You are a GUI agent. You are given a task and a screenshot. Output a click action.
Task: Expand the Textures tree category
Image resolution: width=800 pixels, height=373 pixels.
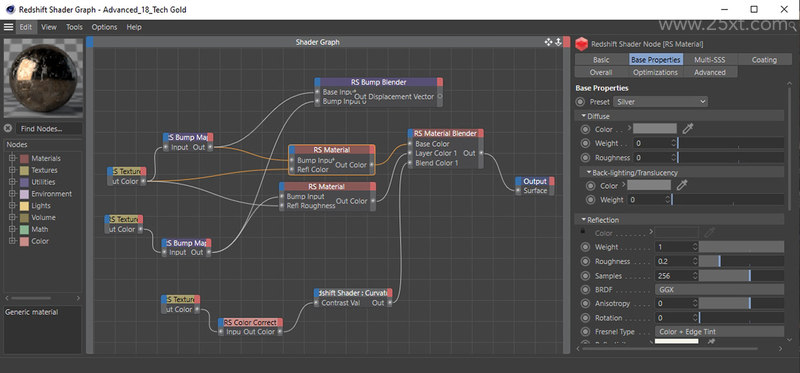pos(12,170)
